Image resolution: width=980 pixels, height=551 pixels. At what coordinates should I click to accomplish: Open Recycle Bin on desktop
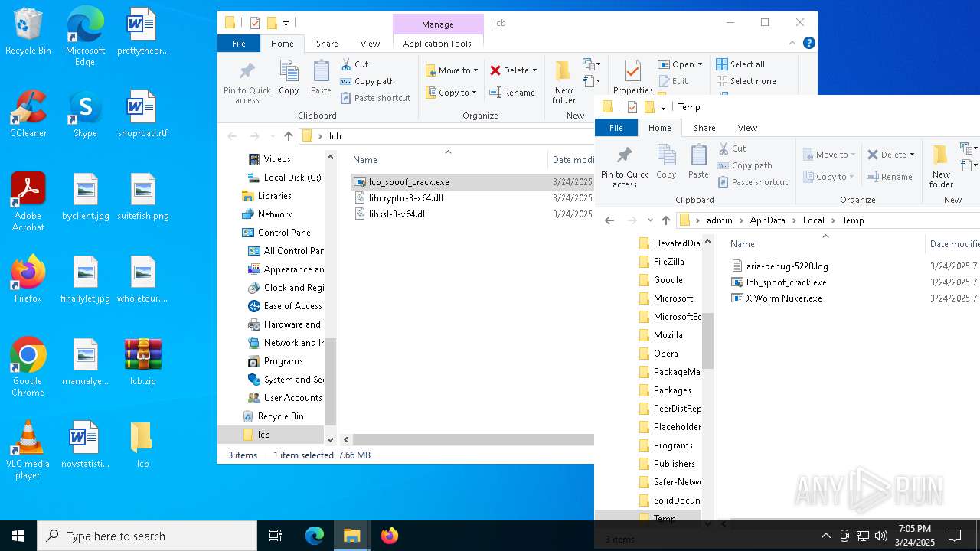[x=28, y=32]
